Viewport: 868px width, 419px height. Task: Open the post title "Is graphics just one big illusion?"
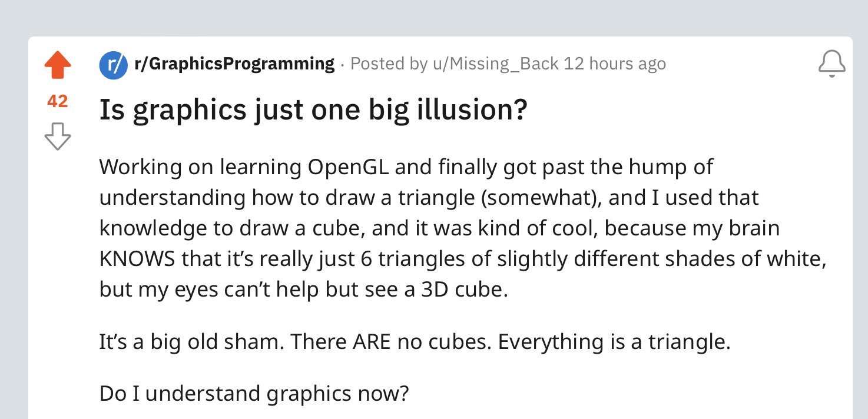point(313,109)
